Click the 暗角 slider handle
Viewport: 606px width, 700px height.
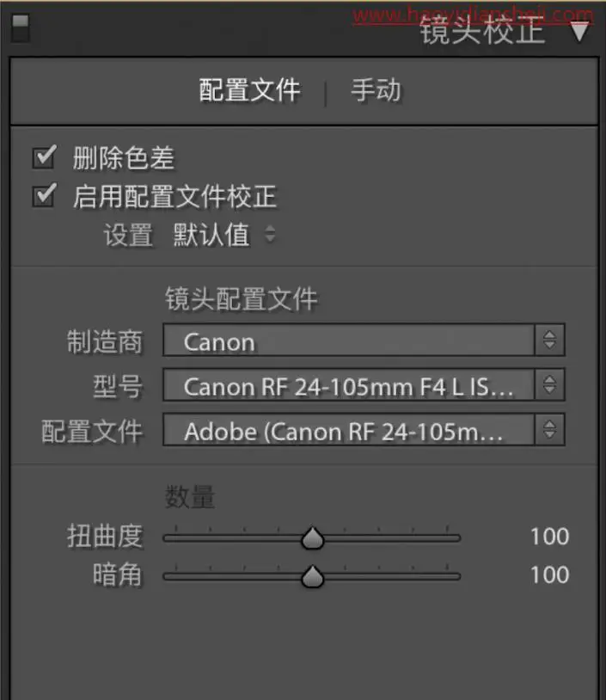(313, 576)
